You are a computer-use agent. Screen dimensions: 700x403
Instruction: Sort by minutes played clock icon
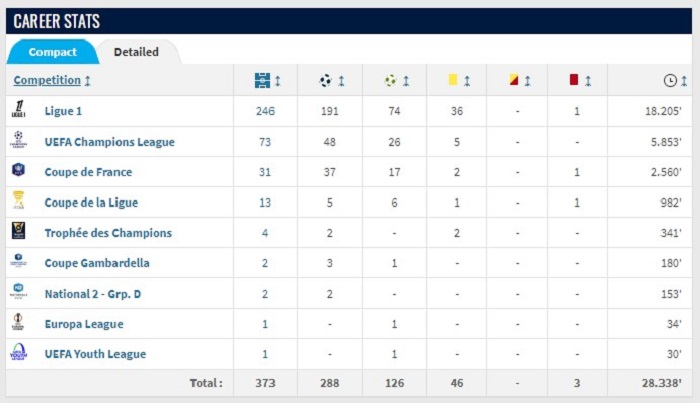670,81
